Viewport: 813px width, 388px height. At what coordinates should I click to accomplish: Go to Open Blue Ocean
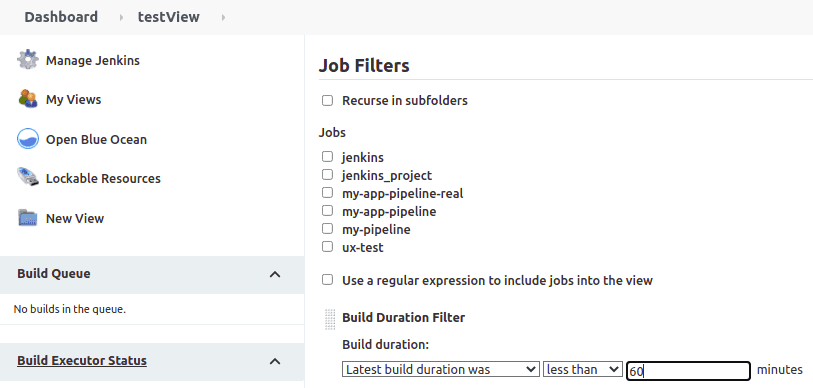pos(96,140)
